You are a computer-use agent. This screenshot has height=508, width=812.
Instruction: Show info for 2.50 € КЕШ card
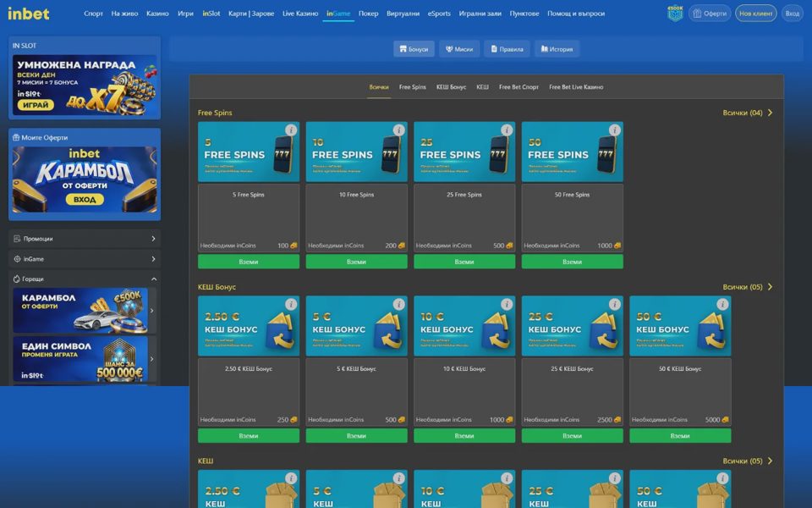point(291,478)
